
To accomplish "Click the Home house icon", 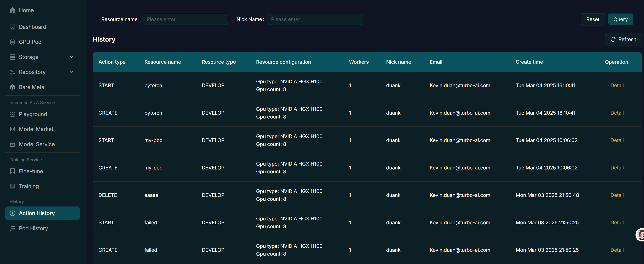I will coord(12,10).
